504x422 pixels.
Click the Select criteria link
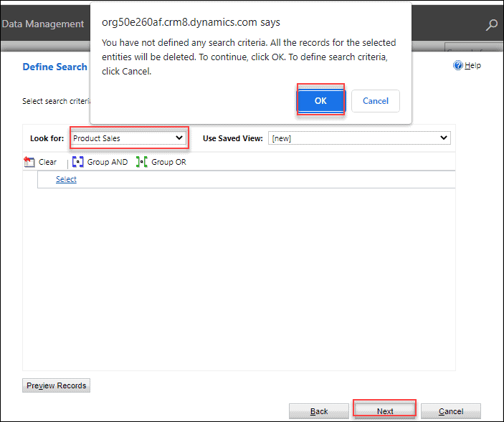pos(66,179)
